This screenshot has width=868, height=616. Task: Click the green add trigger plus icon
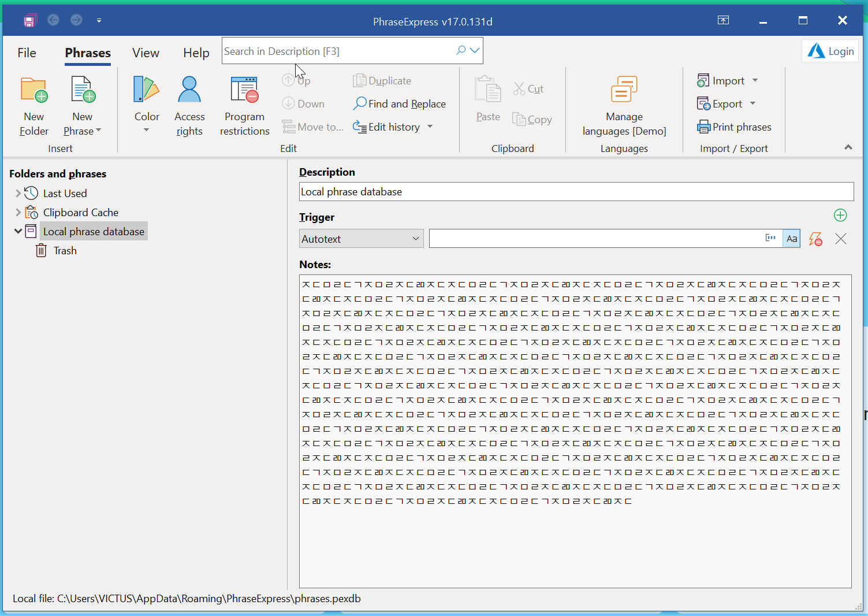tap(840, 216)
